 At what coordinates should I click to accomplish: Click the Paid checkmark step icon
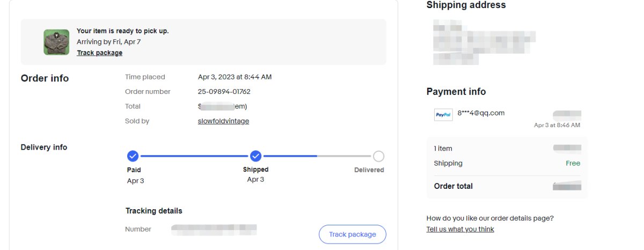(133, 157)
